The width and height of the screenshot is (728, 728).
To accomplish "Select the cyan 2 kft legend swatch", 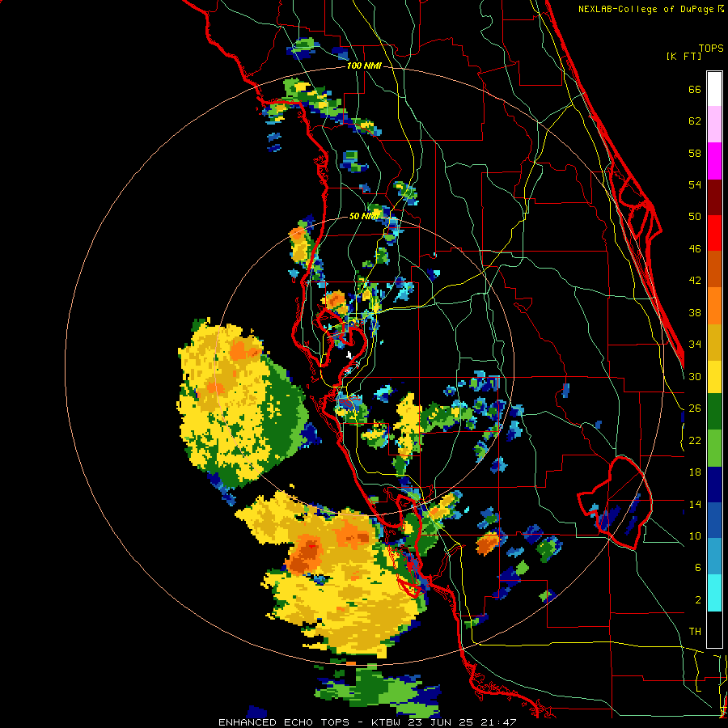I will click(x=714, y=593).
